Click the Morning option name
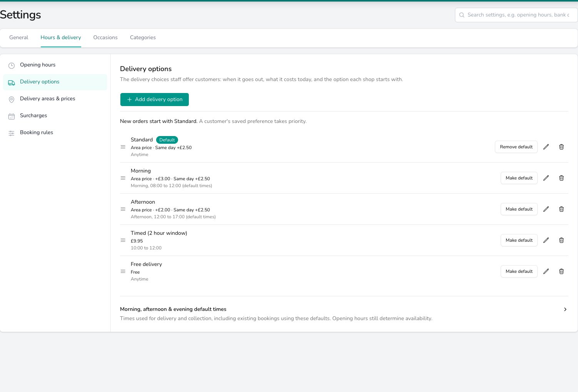 (141, 171)
